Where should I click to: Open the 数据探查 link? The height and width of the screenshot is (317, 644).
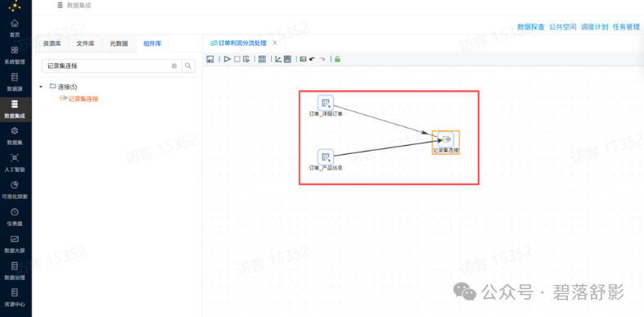click(x=530, y=27)
